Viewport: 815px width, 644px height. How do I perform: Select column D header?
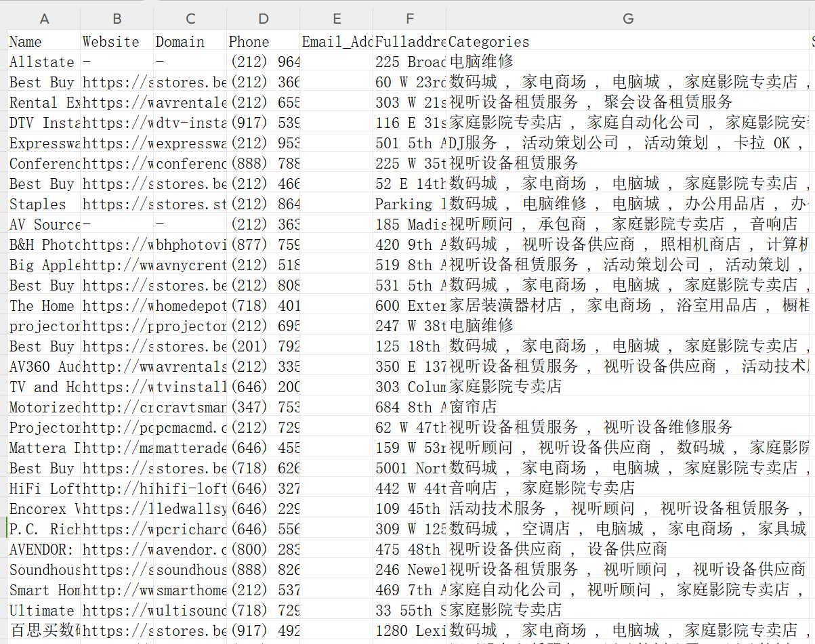(x=264, y=19)
